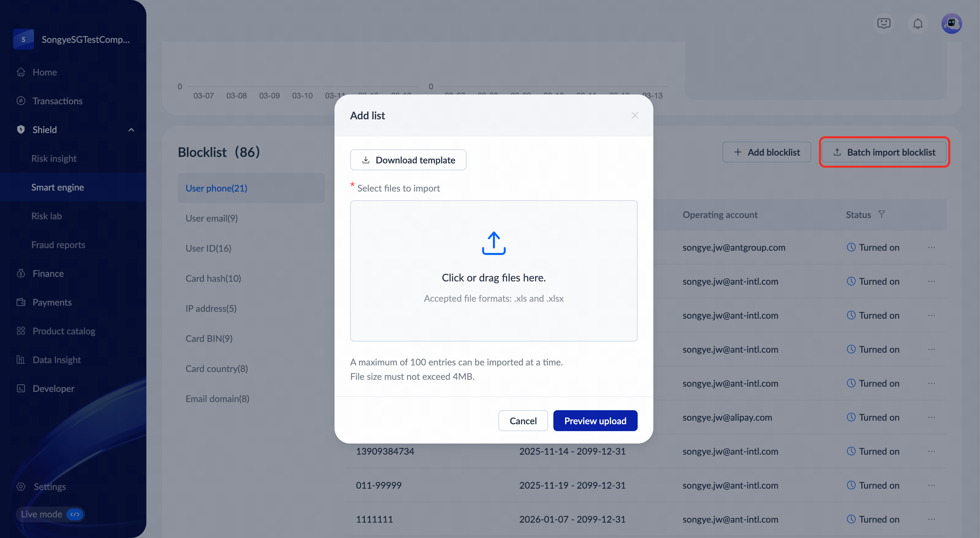980x538 pixels.
Task: Switch to the User email(9) tab
Action: [212, 218]
